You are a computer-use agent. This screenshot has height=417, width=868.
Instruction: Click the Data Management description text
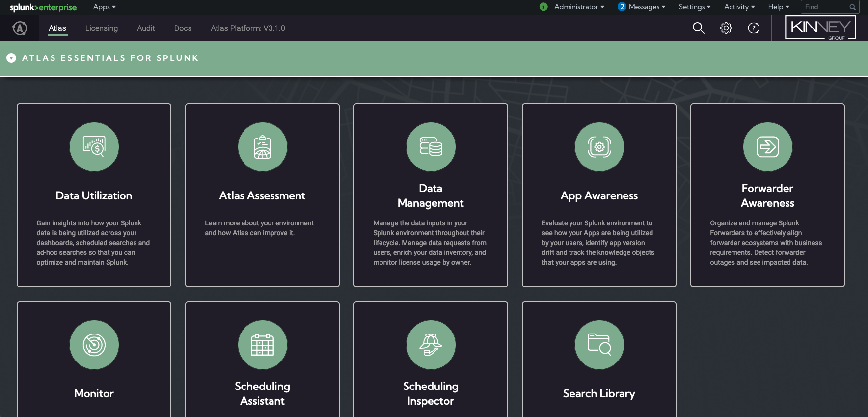(x=430, y=243)
